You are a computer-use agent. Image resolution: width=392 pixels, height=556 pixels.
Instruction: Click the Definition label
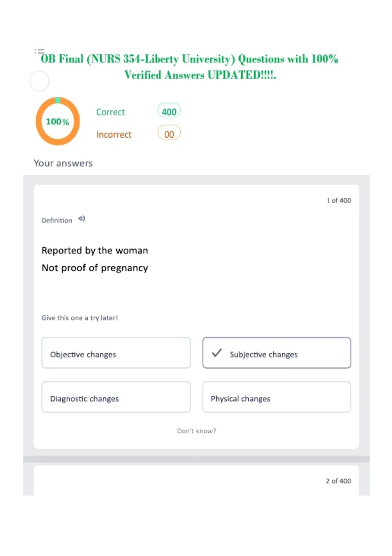(57, 220)
